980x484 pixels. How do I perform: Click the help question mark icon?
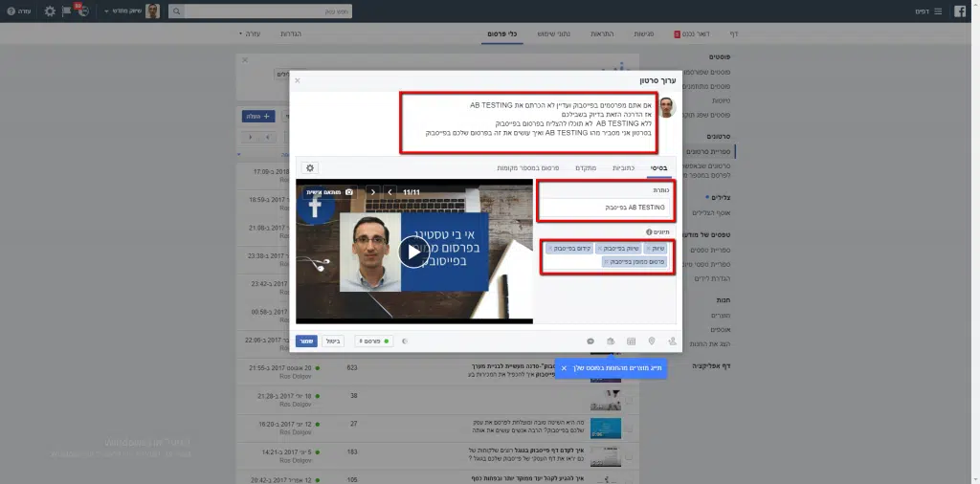tap(11, 11)
